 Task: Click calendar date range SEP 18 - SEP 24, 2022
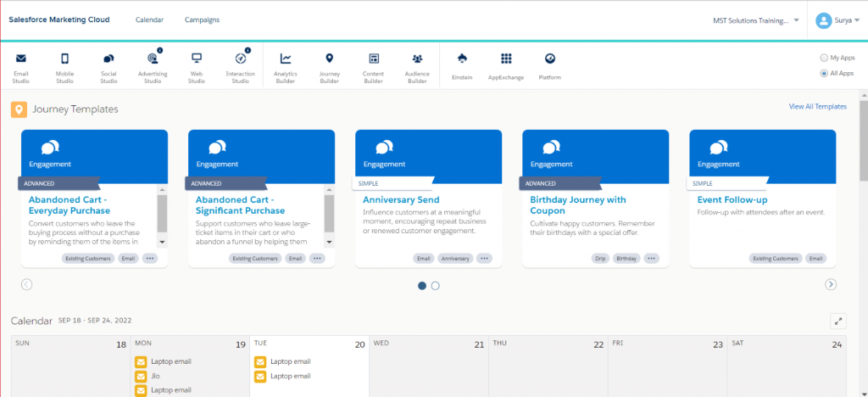click(x=95, y=320)
